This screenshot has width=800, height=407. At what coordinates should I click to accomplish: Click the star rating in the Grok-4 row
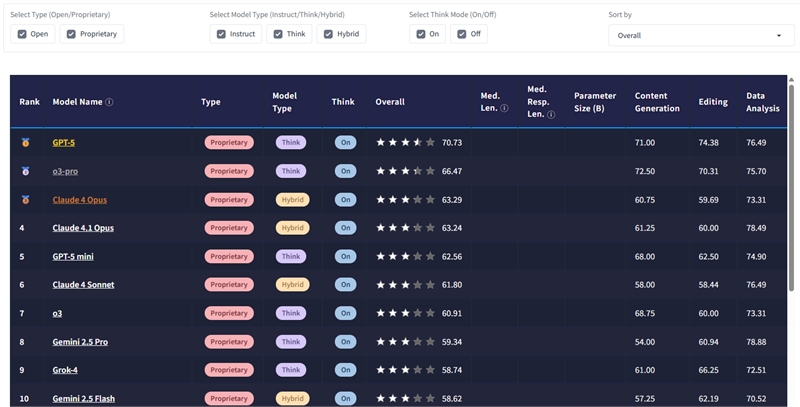406,370
